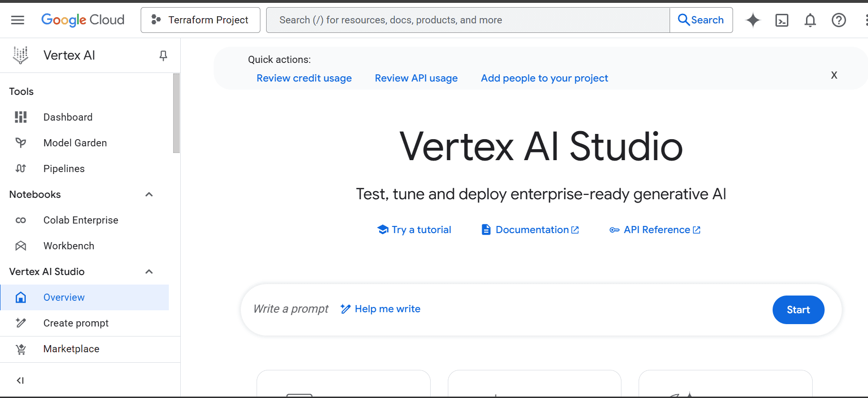The height and width of the screenshot is (398, 868).
Task: Dismiss the Quick actions banner
Action: [x=834, y=75]
